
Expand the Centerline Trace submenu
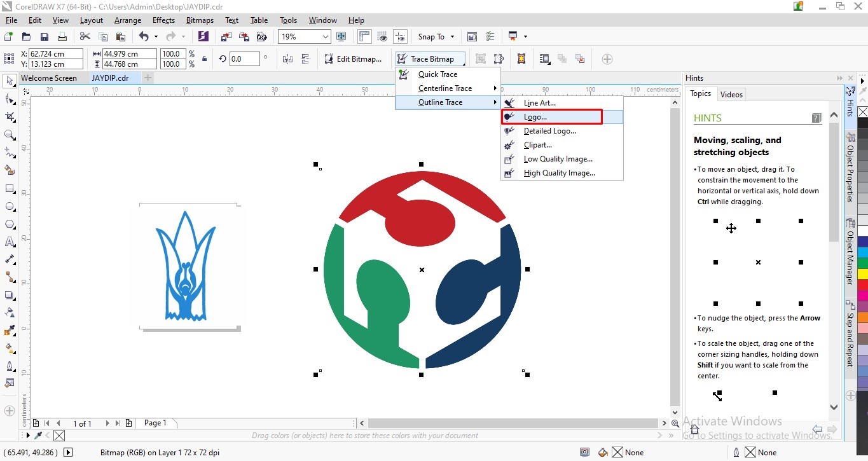tap(448, 88)
